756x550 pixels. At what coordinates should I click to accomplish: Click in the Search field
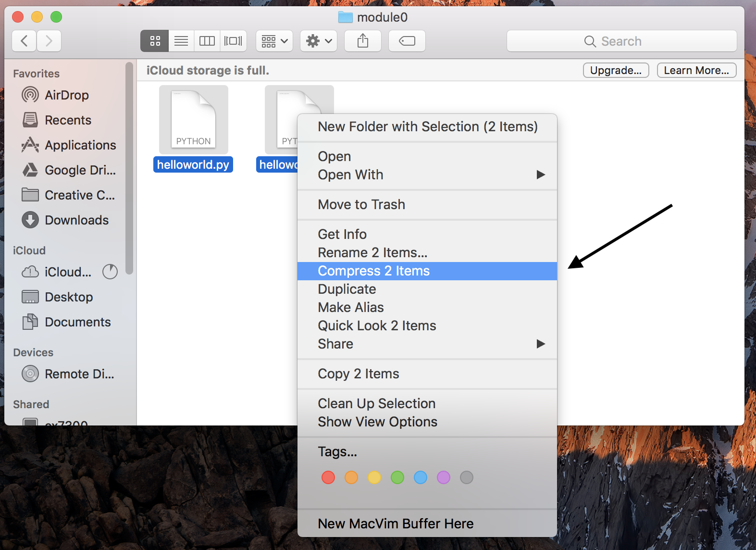click(x=621, y=41)
